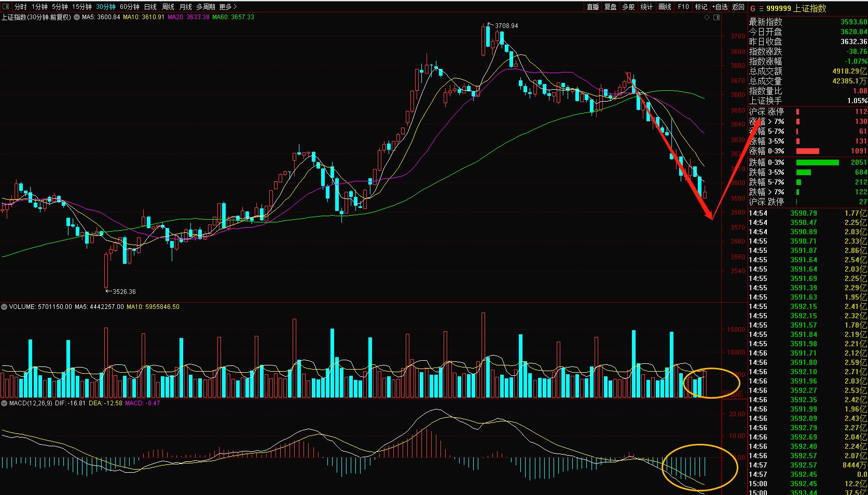The width and height of the screenshot is (868, 495).
Task: Click the 上证换手 value 1.05%
Action: point(857,101)
